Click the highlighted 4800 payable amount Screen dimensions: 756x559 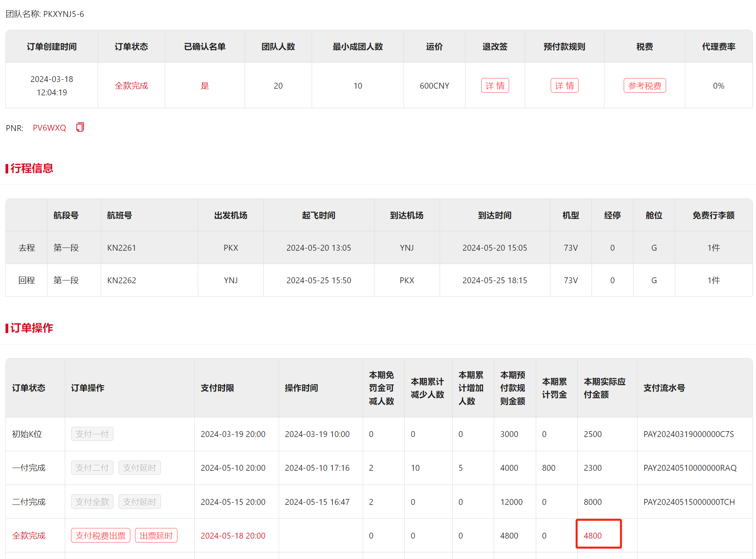(x=592, y=535)
